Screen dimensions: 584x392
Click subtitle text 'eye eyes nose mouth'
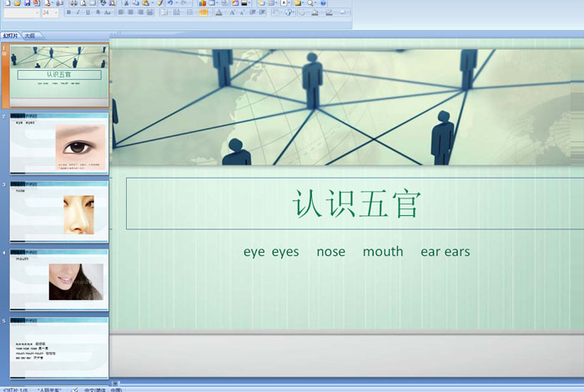(x=324, y=252)
